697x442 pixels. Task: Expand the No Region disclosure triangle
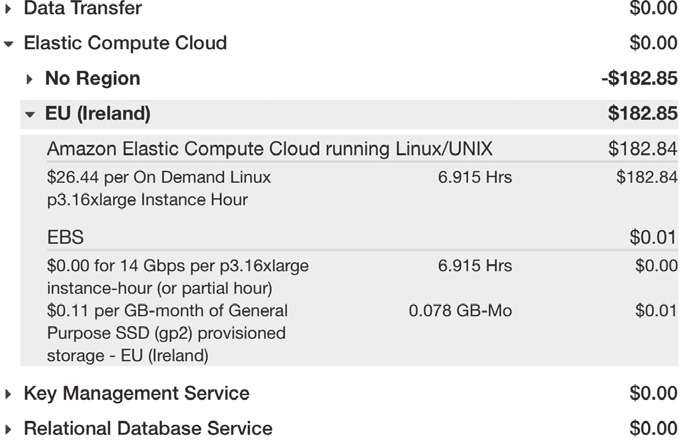click(30, 79)
